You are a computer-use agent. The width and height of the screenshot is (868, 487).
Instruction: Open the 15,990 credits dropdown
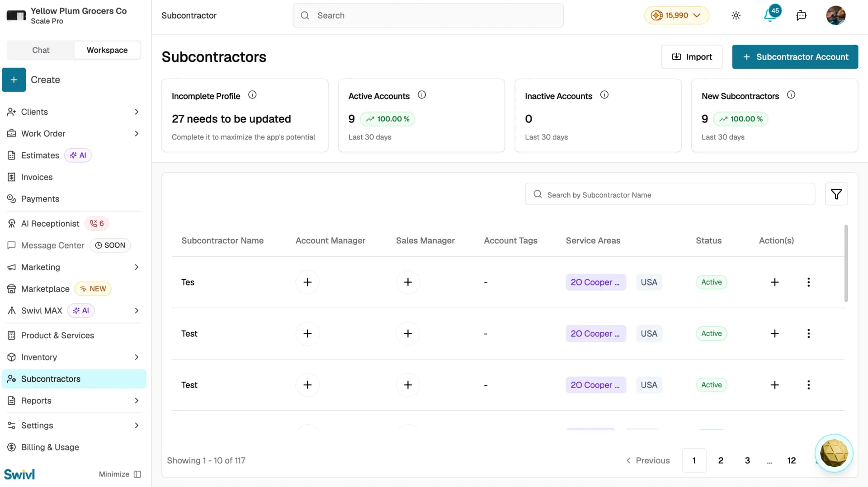pos(676,15)
